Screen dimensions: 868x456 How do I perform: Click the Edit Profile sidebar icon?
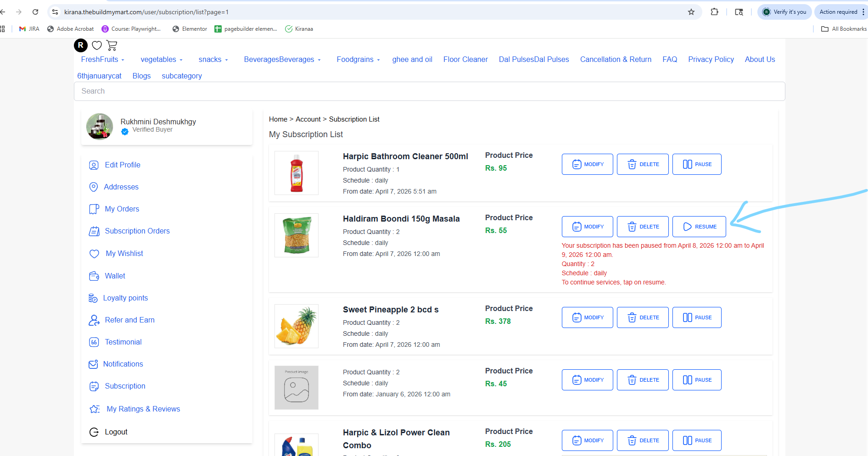tap(94, 165)
